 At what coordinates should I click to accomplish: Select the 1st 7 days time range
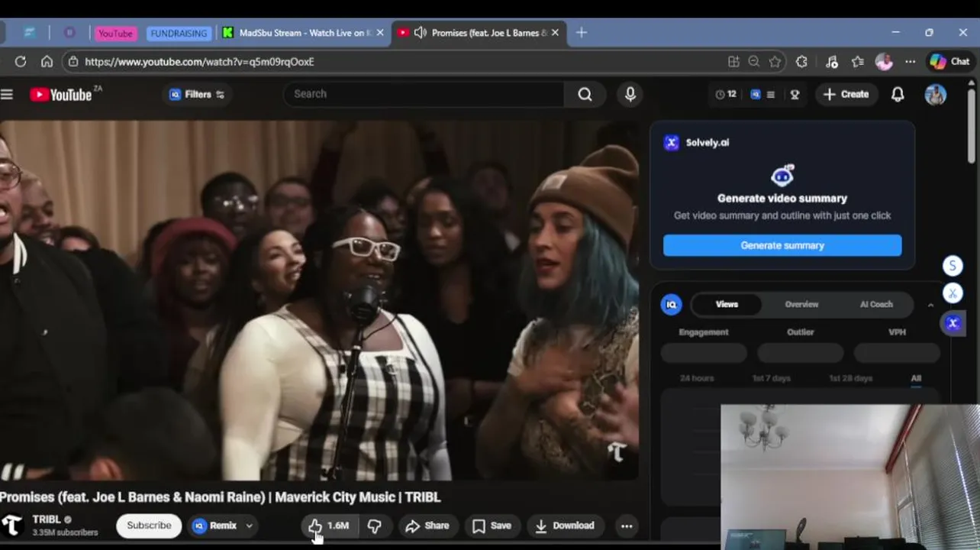coord(772,378)
